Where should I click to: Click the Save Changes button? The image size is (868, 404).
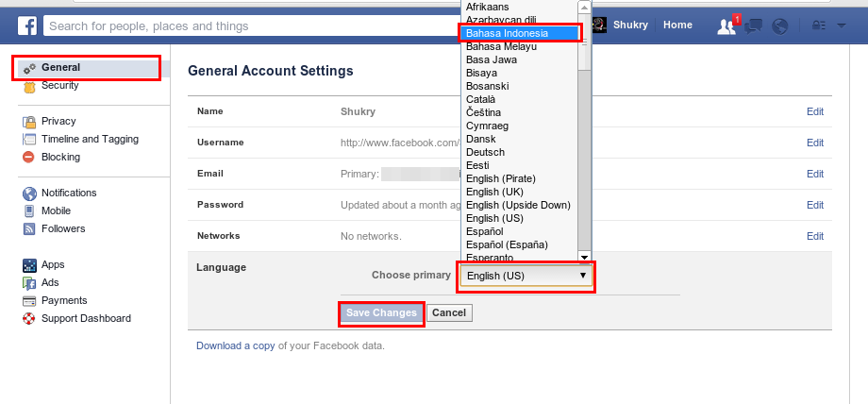[x=381, y=313]
